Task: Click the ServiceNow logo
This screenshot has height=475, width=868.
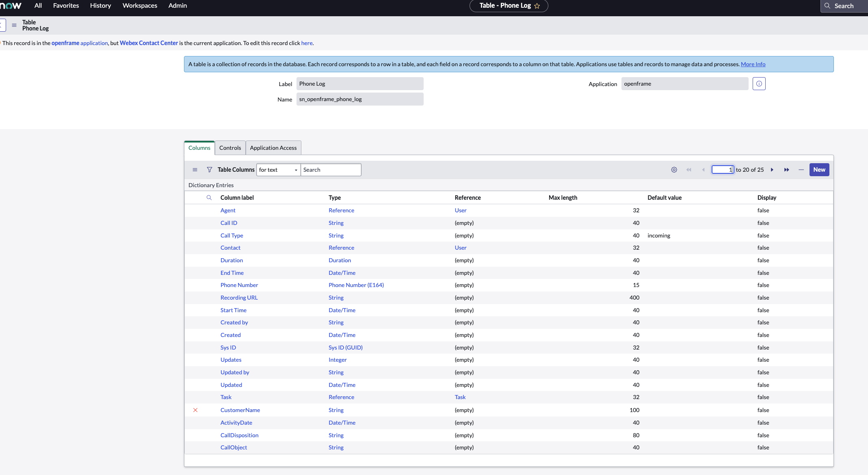Action: 11,6
